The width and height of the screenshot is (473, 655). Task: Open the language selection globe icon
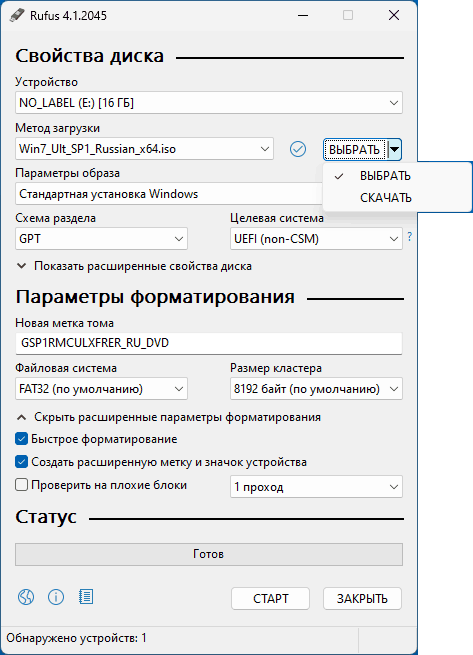[26, 597]
